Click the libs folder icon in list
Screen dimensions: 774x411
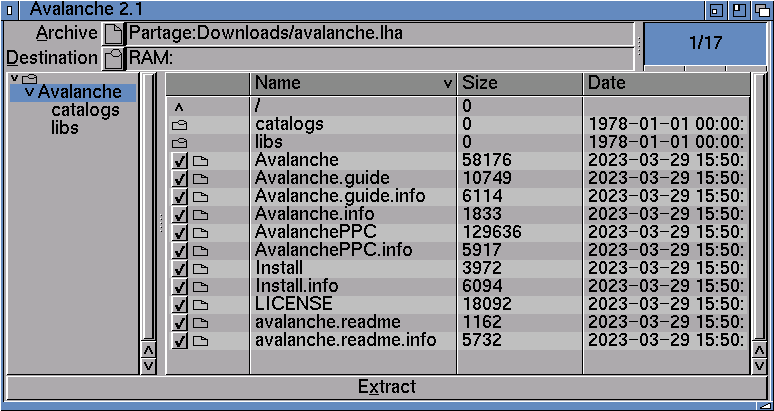pyautogui.click(x=179, y=143)
